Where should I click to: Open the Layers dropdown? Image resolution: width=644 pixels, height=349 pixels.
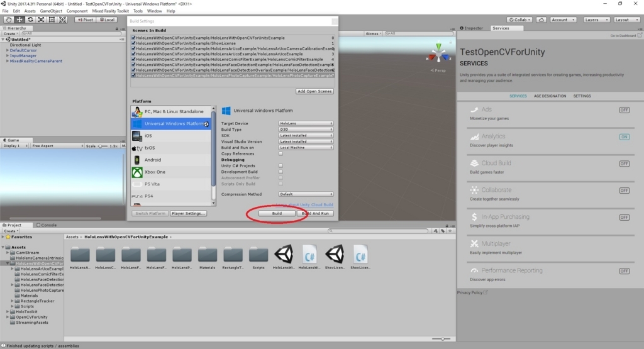pos(596,19)
